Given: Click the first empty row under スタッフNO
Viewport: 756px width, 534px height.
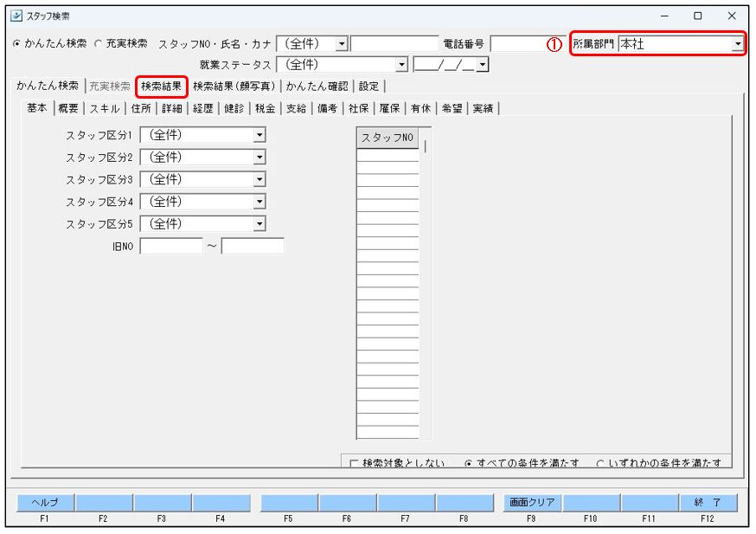Looking at the screenshot, I should (x=388, y=155).
